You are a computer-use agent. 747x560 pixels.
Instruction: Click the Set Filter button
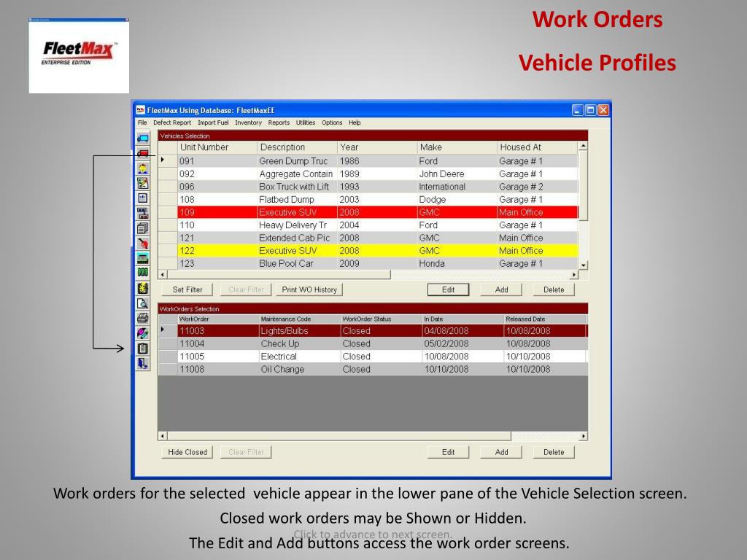pyautogui.click(x=187, y=289)
